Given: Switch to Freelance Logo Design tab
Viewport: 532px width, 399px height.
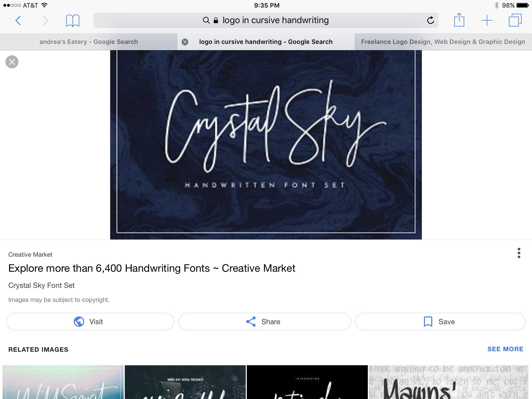Looking at the screenshot, I should pos(443,42).
